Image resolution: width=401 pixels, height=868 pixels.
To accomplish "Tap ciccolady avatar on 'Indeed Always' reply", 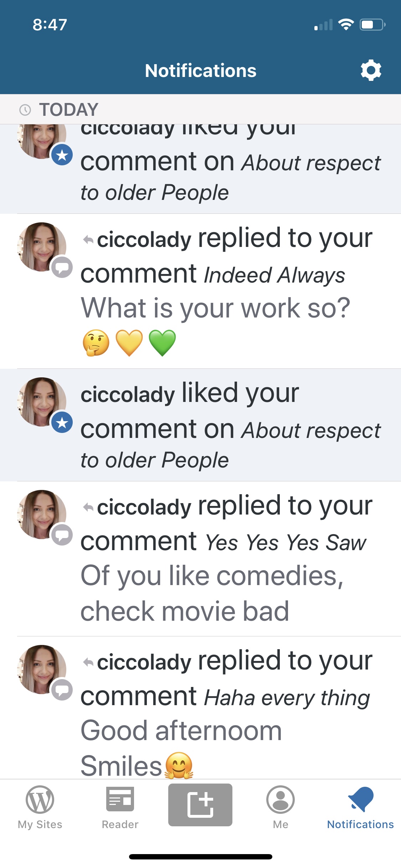I will click(41, 247).
